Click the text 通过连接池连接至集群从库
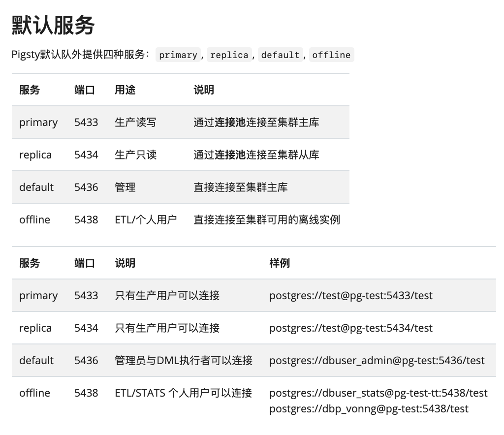 pyautogui.click(x=256, y=155)
